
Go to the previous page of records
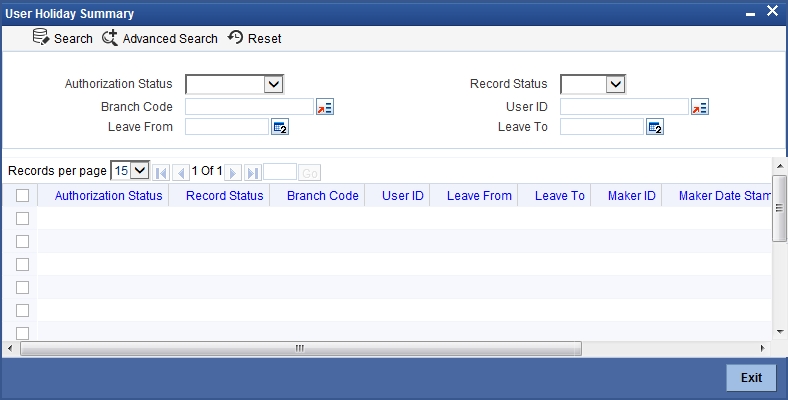(181, 172)
